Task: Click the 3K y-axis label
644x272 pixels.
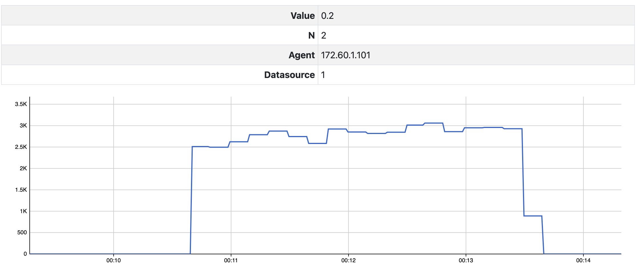Action: pyautogui.click(x=23, y=126)
